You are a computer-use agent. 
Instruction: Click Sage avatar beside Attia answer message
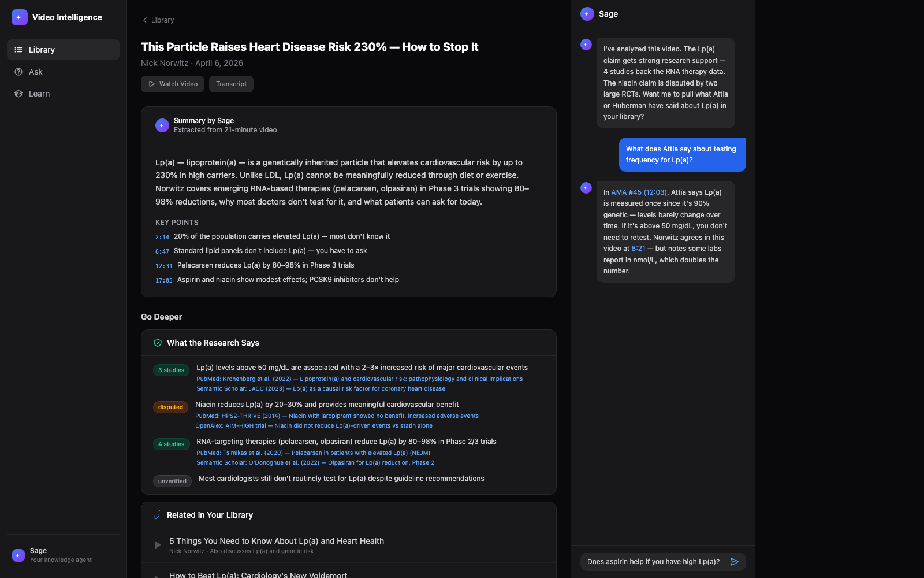click(x=586, y=188)
